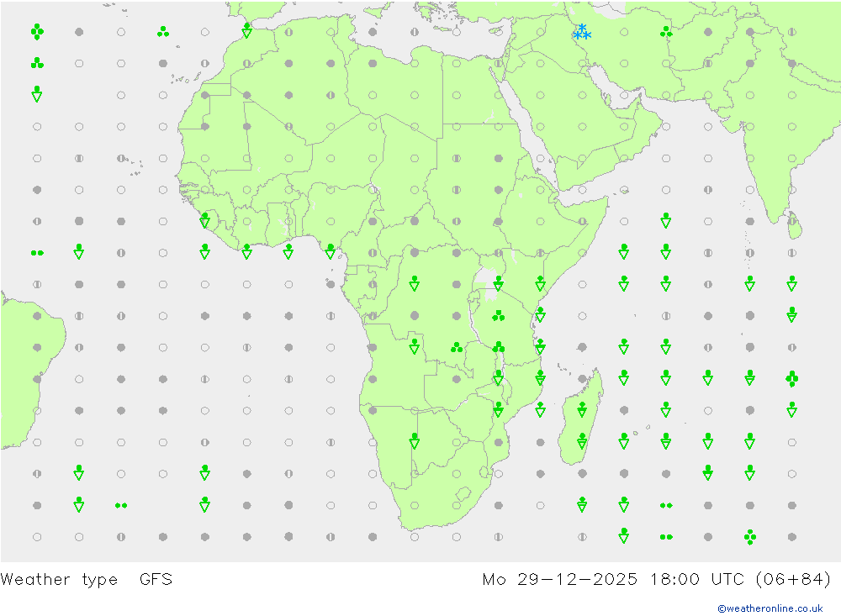Click the two-dot rain symbol in the South Atlantic
This screenshot has width=841, height=616.
[121, 505]
